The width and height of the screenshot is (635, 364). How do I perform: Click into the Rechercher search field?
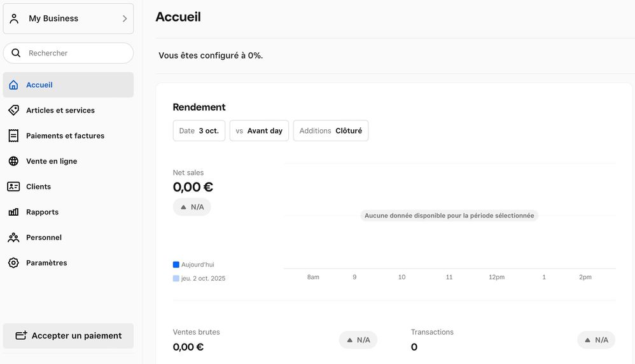[76, 53]
